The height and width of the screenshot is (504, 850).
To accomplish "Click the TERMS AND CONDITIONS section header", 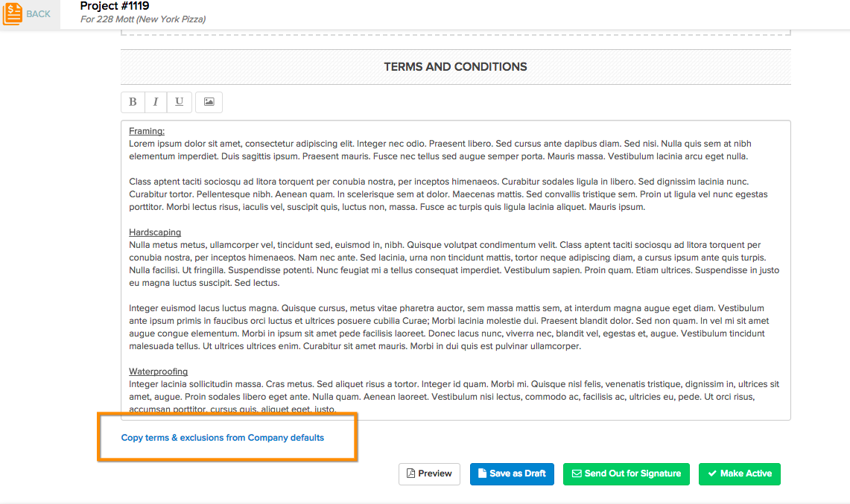I will click(455, 67).
